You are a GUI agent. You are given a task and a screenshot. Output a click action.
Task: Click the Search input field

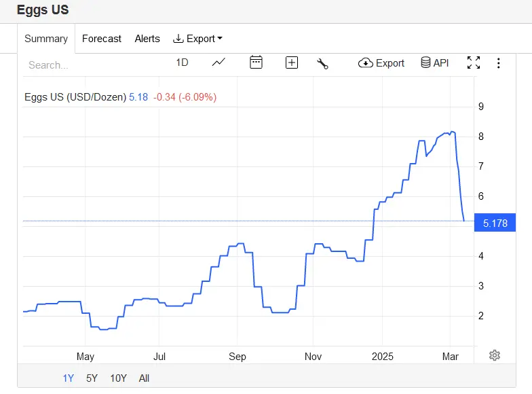tap(88, 65)
